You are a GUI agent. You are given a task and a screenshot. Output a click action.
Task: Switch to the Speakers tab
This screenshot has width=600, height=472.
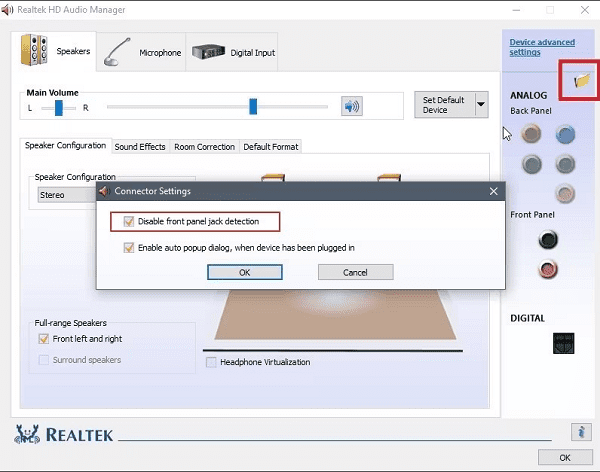click(54, 51)
